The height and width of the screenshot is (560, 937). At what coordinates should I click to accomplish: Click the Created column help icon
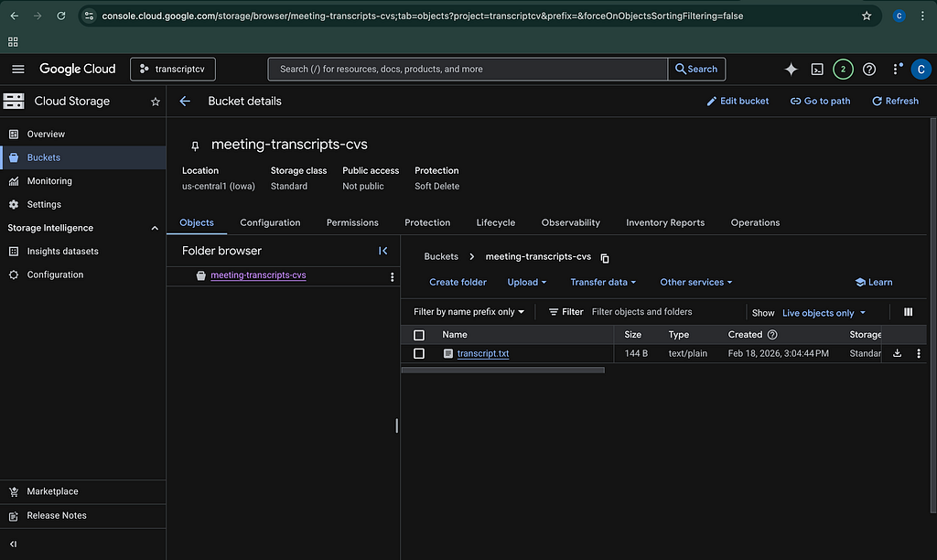[x=772, y=335]
